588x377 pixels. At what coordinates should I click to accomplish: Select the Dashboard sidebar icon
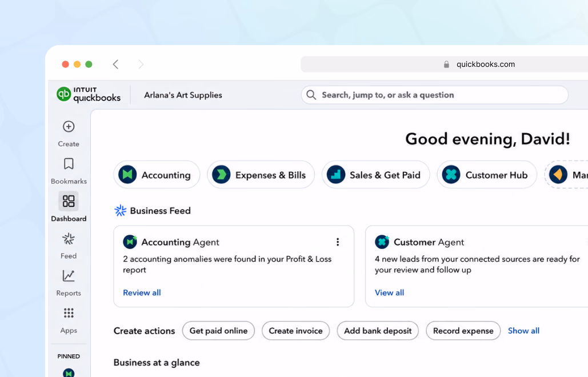68,201
